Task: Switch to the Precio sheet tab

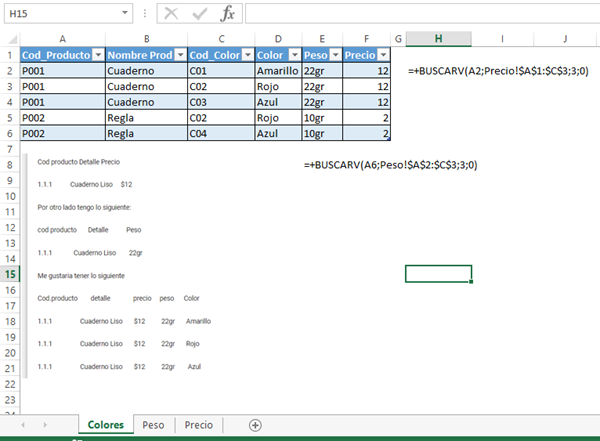Action: (199, 425)
